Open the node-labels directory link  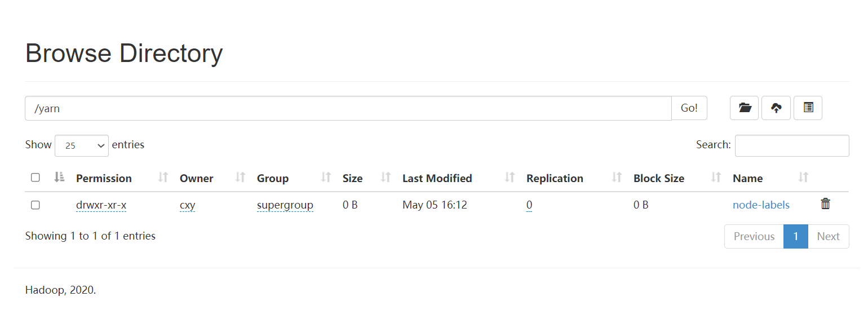(761, 205)
